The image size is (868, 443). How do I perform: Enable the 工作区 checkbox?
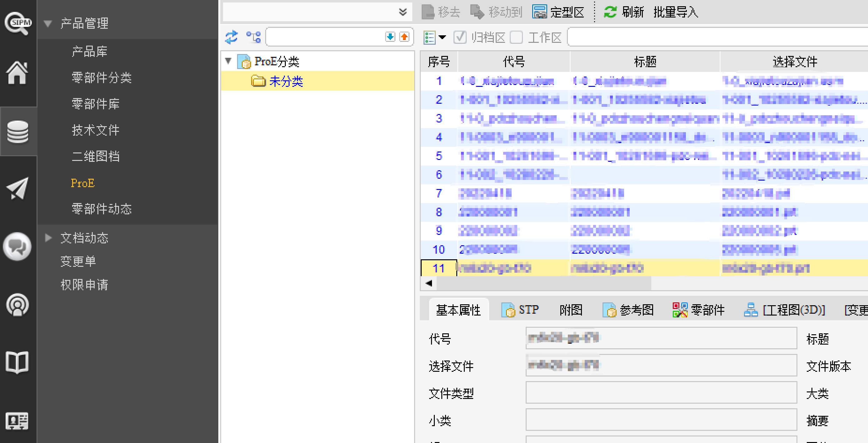tap(517, 37)
